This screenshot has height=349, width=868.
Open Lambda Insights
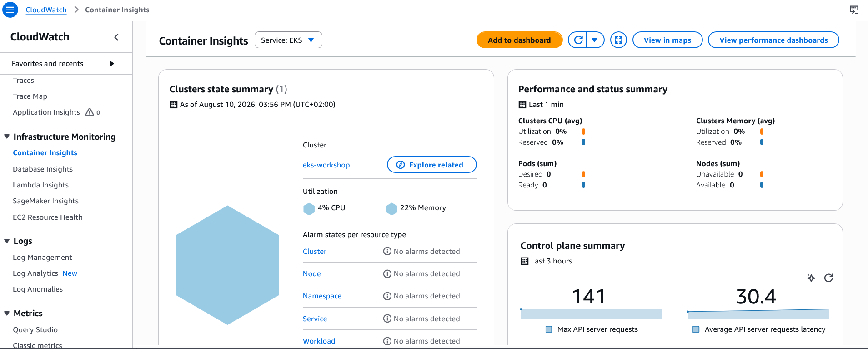coord(41,185)
